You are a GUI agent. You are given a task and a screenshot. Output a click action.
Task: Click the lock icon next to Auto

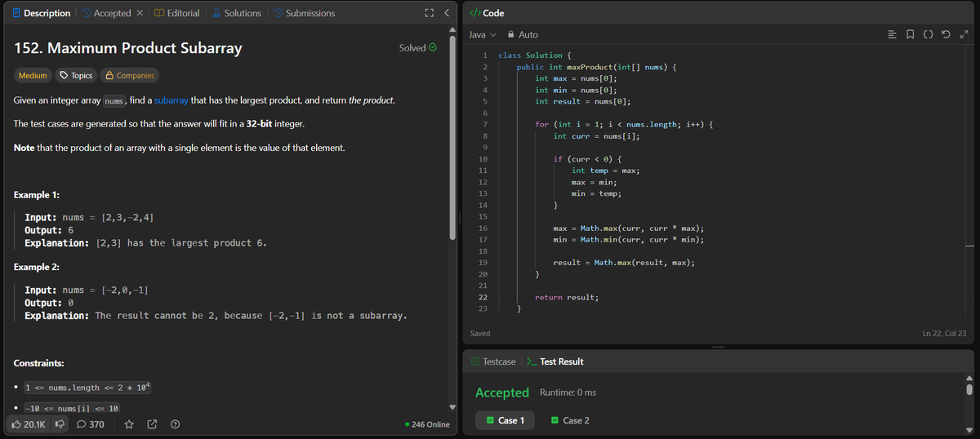(x=510, y=34)
